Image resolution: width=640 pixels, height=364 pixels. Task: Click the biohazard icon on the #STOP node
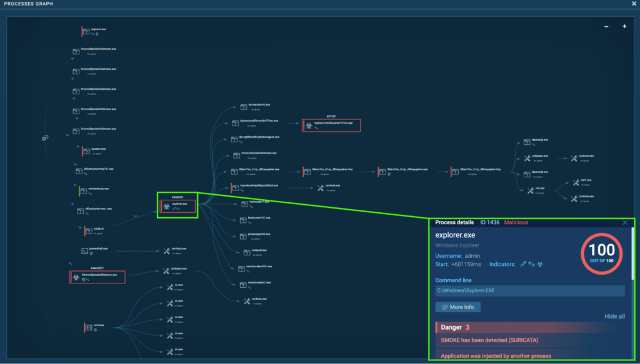307,125
